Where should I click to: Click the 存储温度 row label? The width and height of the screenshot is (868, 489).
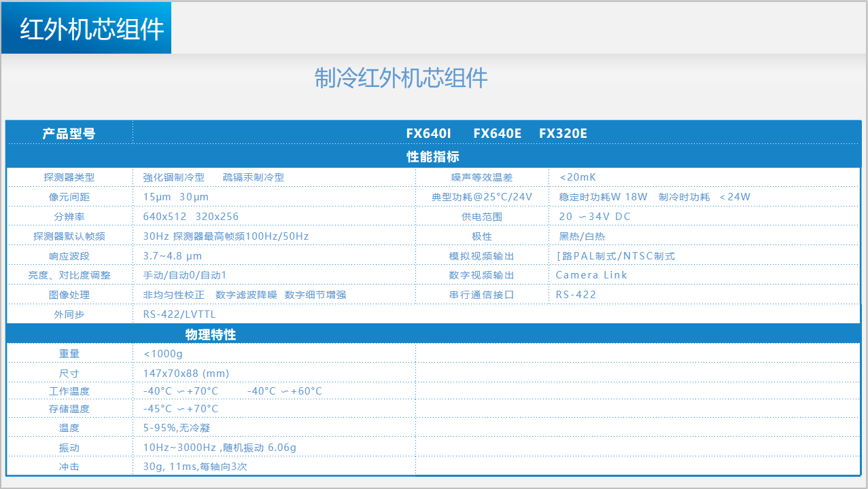(69, 409)
